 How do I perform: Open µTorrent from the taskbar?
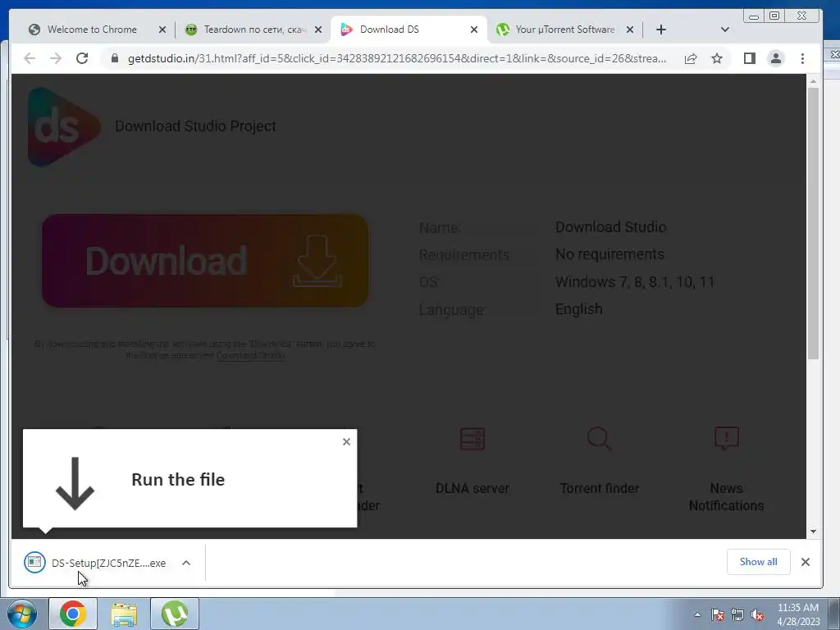tap(175, 614)
